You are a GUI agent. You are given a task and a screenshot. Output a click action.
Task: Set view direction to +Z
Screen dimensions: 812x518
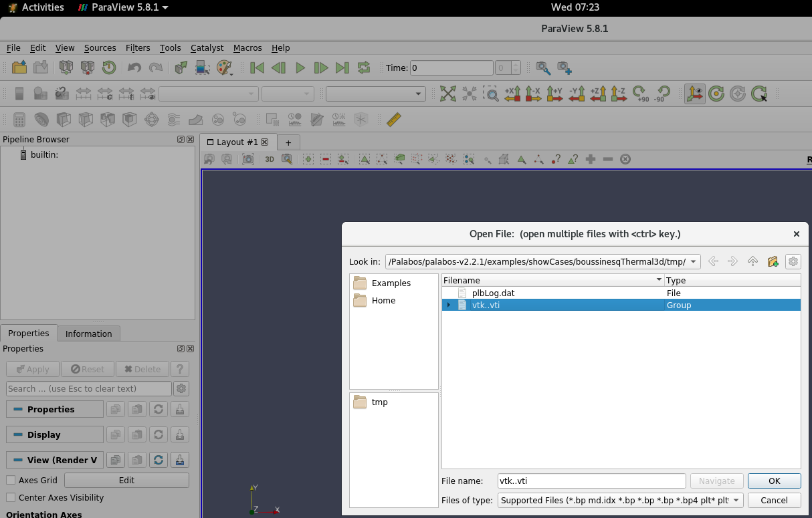coord(598,94)
